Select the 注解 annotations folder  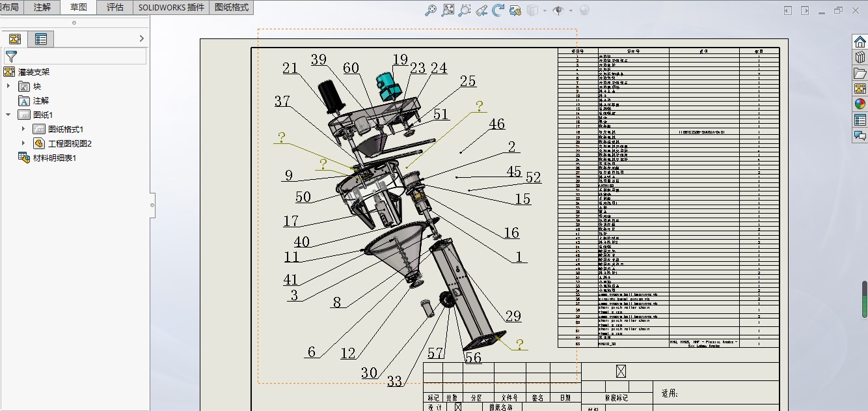pyautogui.click(x=34, y=101)
